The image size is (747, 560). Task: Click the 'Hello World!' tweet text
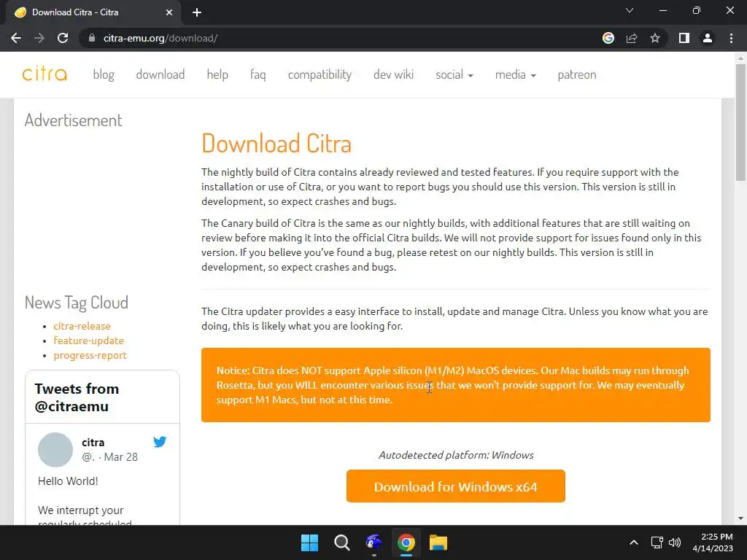68,481
